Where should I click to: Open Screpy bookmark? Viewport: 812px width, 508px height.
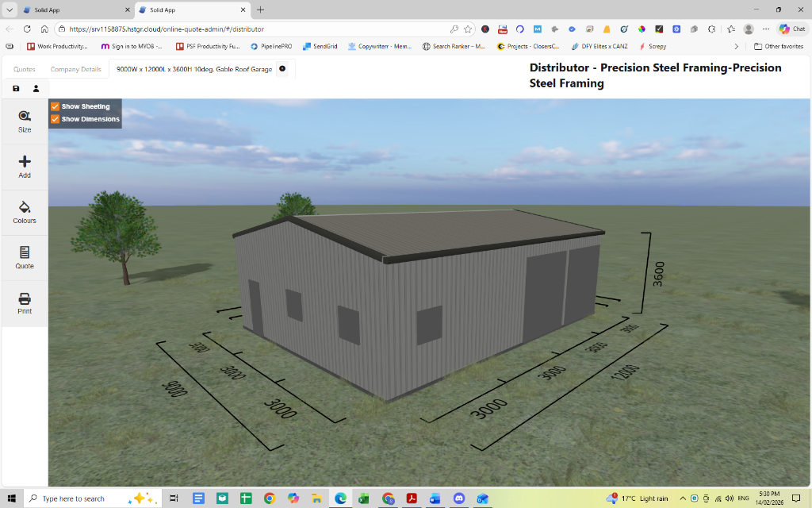click(x=653, y=46)
